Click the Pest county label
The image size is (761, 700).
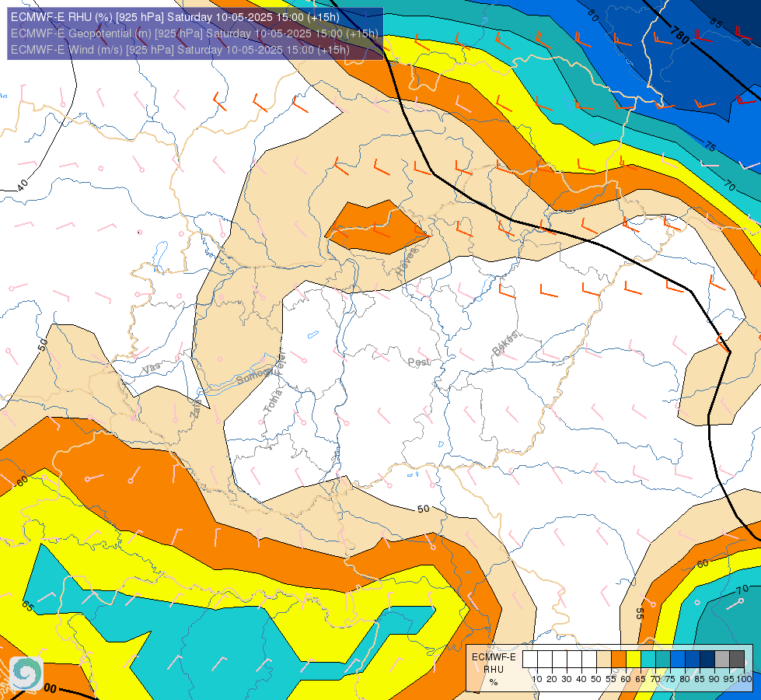(418, 362)
